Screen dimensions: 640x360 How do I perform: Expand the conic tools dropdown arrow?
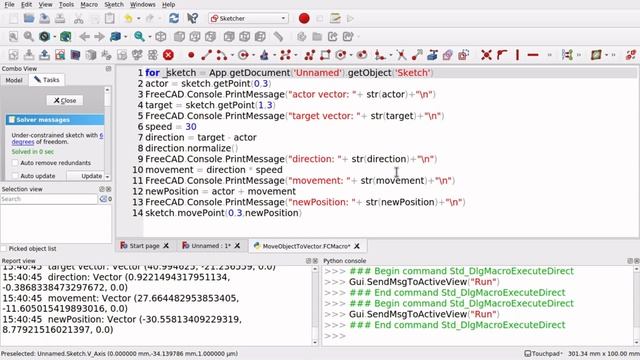coord(275,55)
